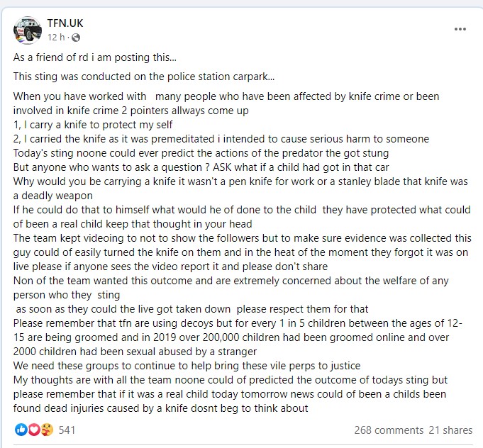Click the yellow Care hug reaction icon
The width and height of the screenshot is (483, 448).
click(x=47, y=430)
